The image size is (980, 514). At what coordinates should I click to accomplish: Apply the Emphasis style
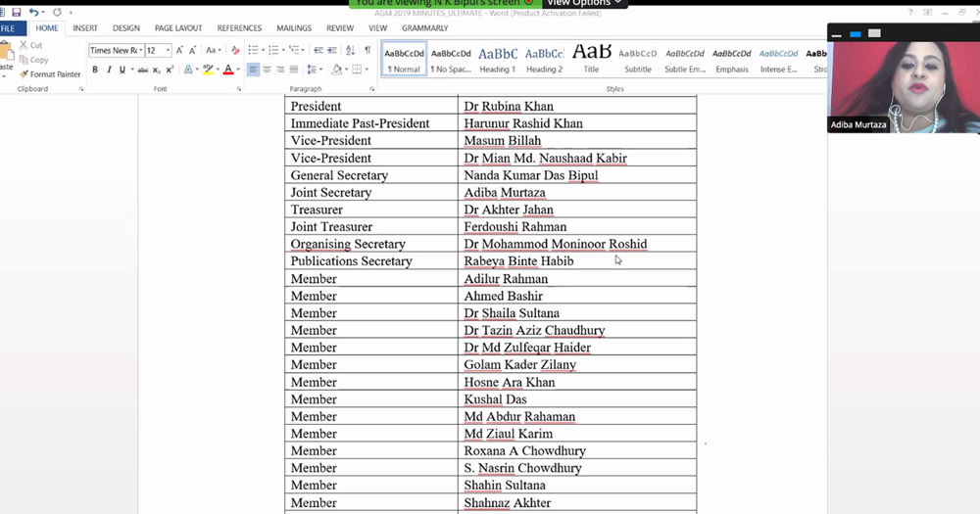pyautogui.click(x=732, y=60)
